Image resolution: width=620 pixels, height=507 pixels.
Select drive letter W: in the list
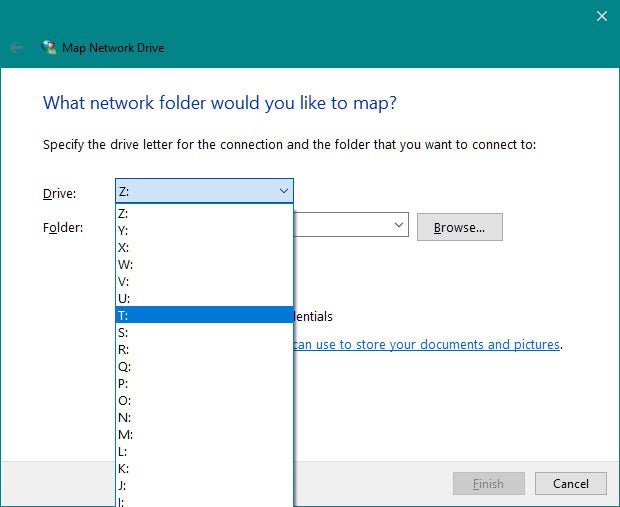(204, 264)
